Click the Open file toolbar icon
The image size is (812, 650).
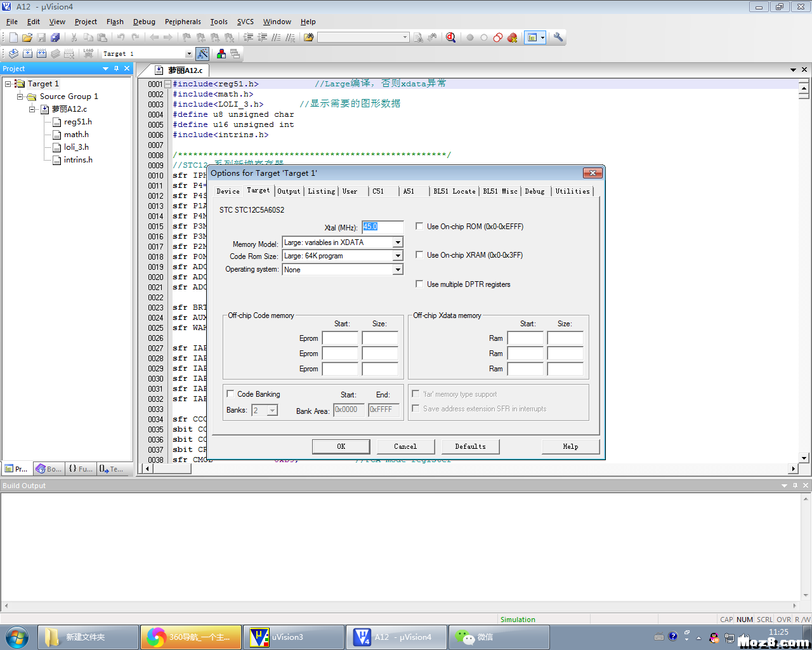27,37
